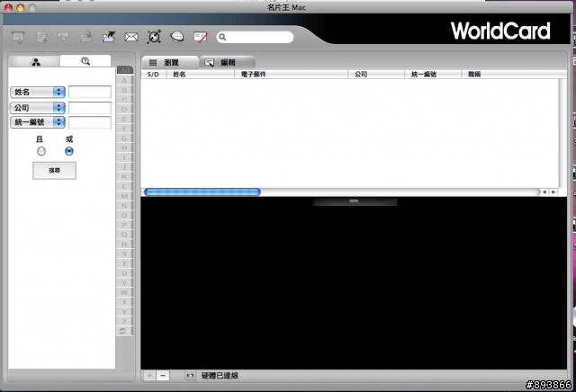
Task: Click the horizontal scrollbar left arrow
Action: tap(544, 192)
